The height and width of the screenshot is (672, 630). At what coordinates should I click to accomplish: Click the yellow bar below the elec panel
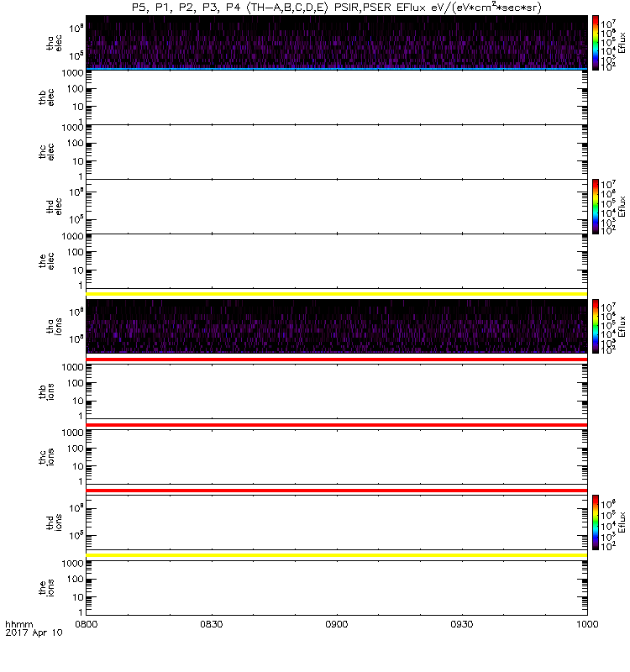point(337,294)
